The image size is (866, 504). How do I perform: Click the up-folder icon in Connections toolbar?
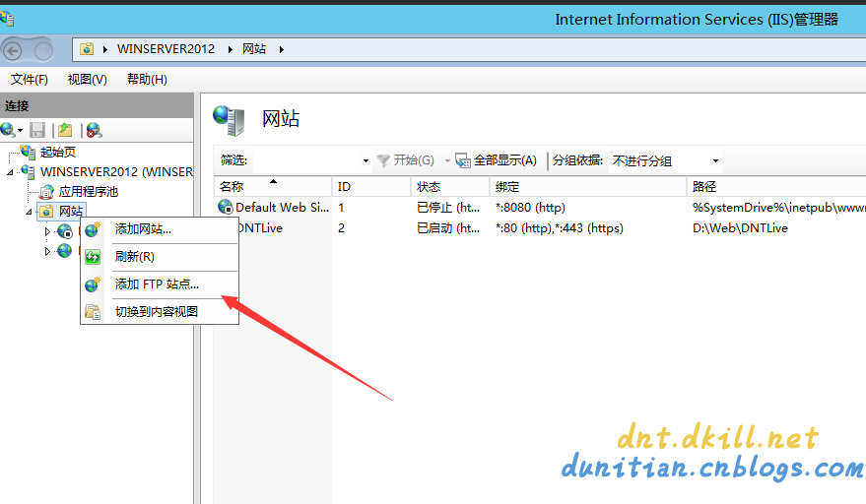click(65, 130)
